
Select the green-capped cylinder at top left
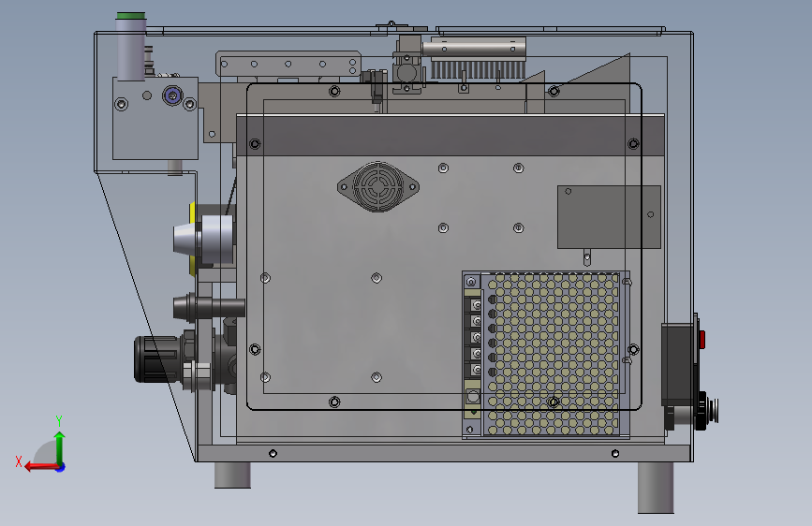131,47
